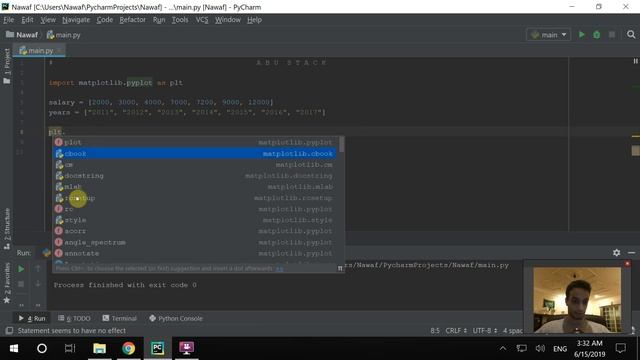Click the down arrow in Run panel

coord(38,284)
